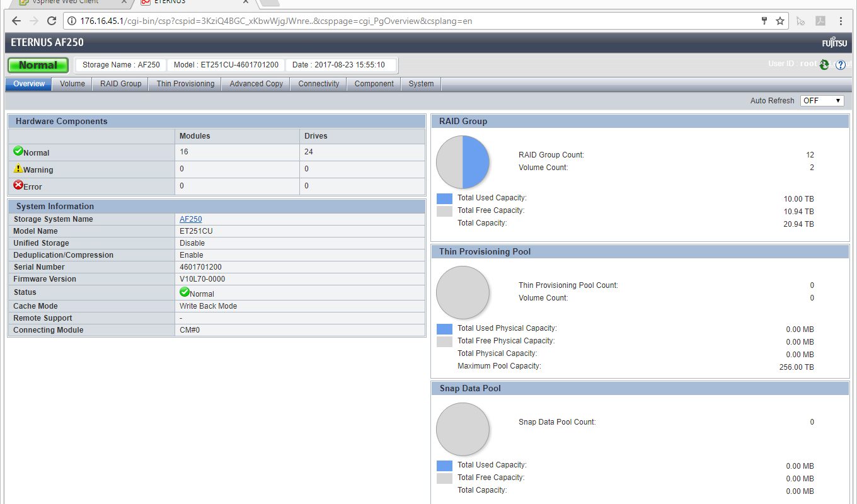
Task: Click the Thin Provisioning Pool pie chart
Action: tap(463, 292)
